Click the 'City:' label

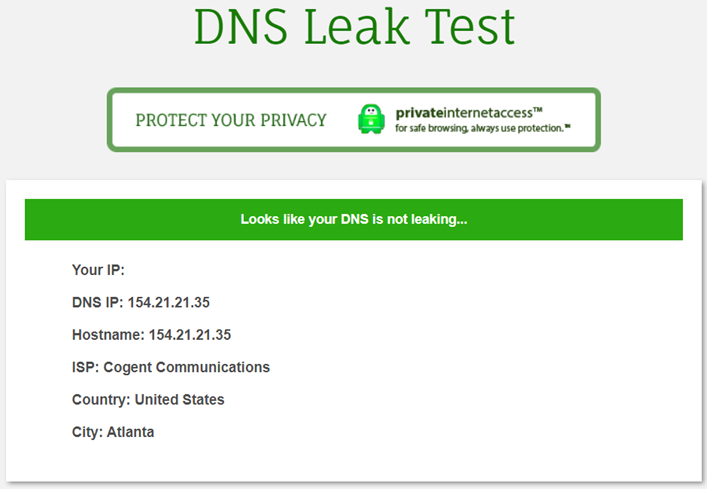coord(87,432)
